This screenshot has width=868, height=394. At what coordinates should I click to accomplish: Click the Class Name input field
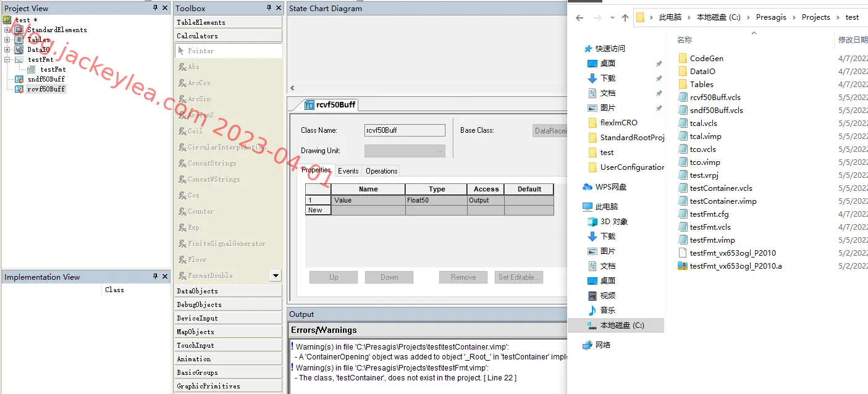pos(405,130)
